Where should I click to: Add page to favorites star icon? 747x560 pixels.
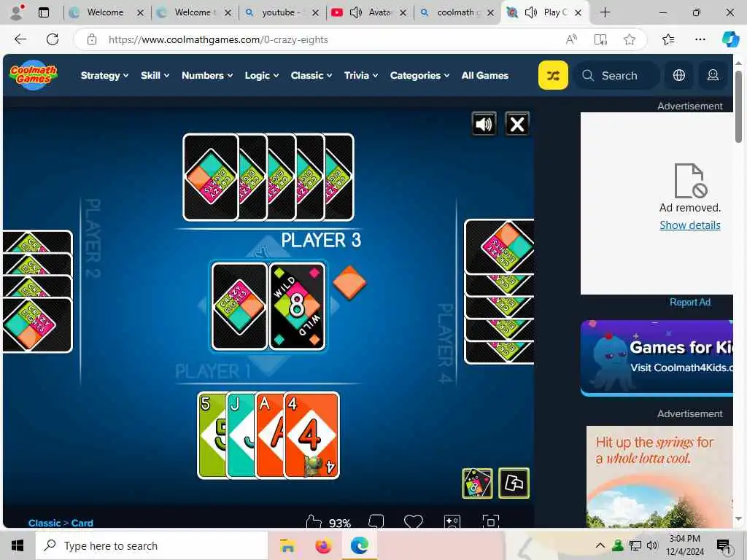tap(630, 39)
